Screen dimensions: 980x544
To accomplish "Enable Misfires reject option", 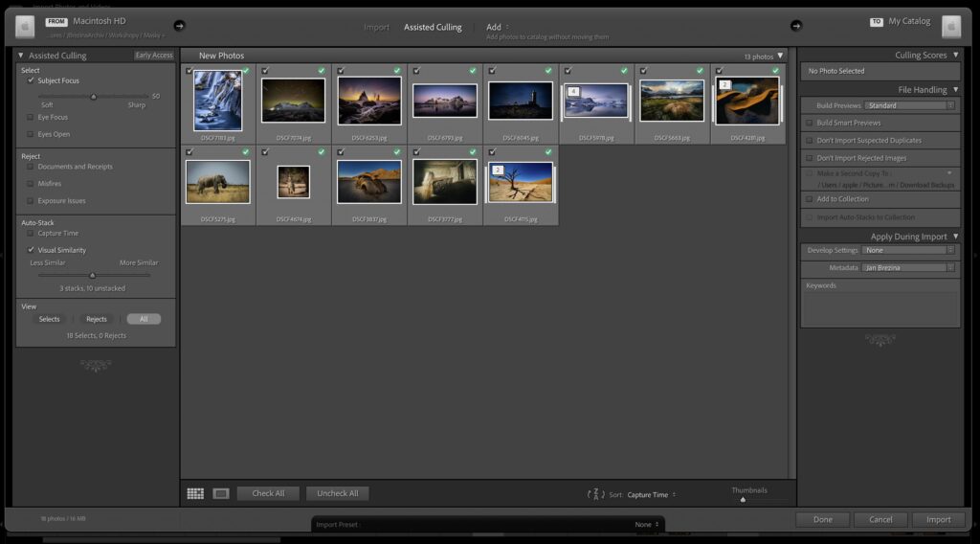I will [x=30, y=183].
